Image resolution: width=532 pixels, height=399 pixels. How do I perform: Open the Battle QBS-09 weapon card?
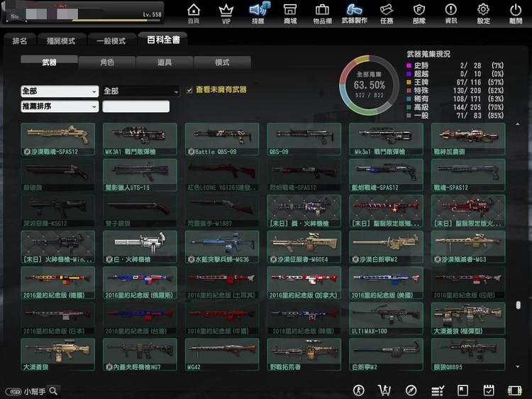222,139
